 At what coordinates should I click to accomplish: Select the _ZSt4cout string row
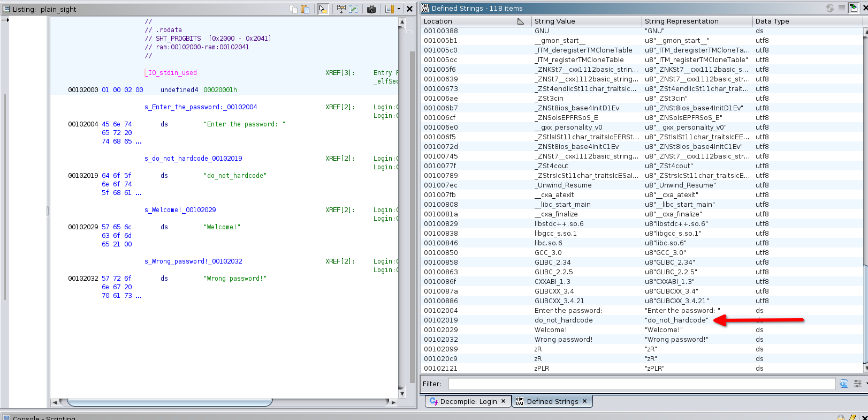click(642, 166)
